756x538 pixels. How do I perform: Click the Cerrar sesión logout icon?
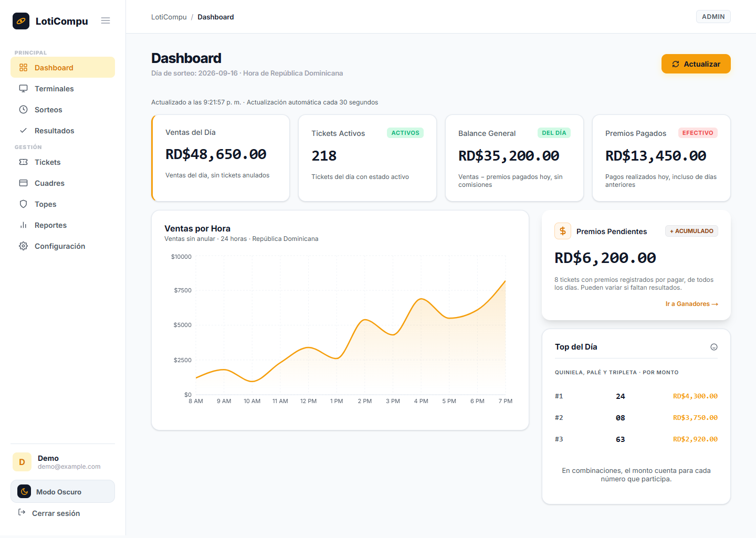tap(22, 512)
